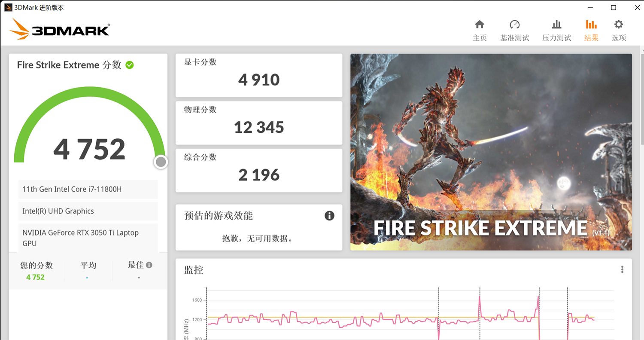Click the Fire Strike Extreme 分数 heading
Screen dimensions: 644x340
(x=69, y=65)
